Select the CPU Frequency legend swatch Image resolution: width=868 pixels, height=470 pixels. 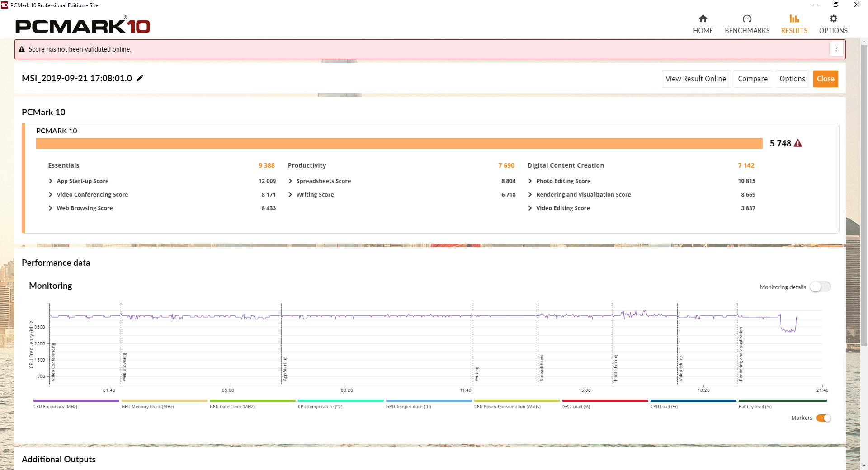tap(76, 400)
